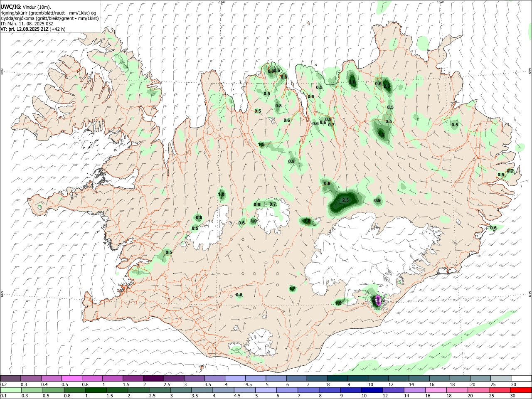Click the 'UWC/IG: Vindur (10m),' title line
The image size is (532, 399).
(25, 7)
